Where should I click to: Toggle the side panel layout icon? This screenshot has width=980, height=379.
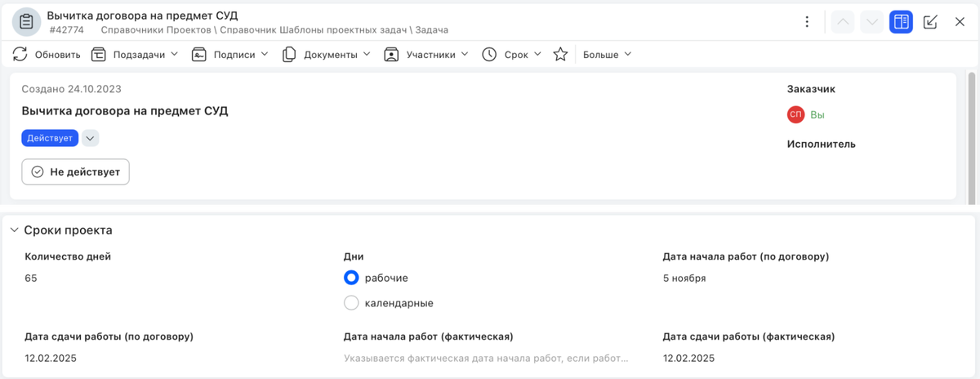pos(901,22)
